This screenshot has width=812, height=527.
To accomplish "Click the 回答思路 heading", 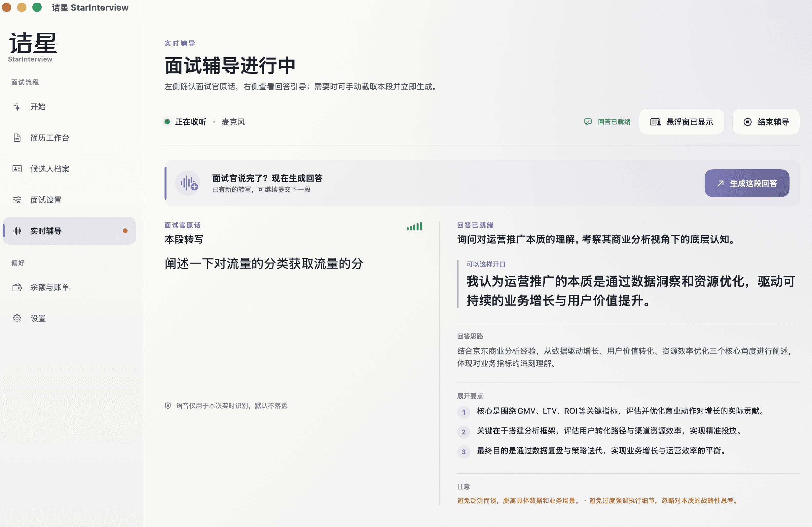I will (470, 336).
